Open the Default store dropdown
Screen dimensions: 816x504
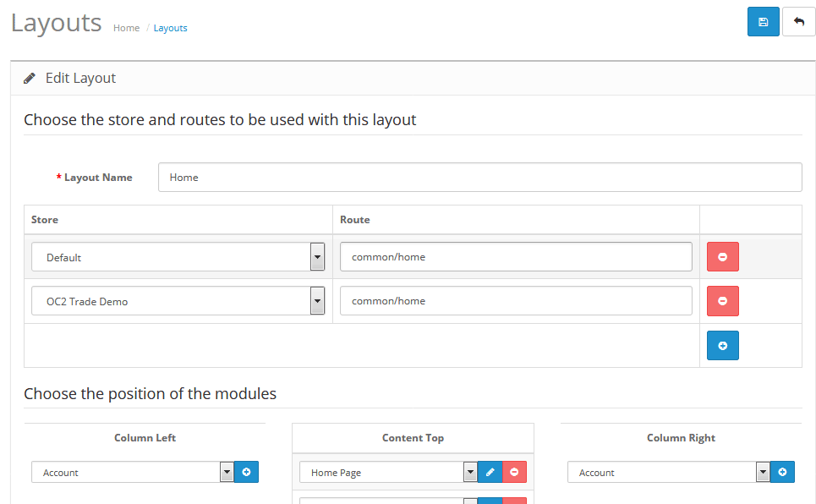(x=319, y=256)
